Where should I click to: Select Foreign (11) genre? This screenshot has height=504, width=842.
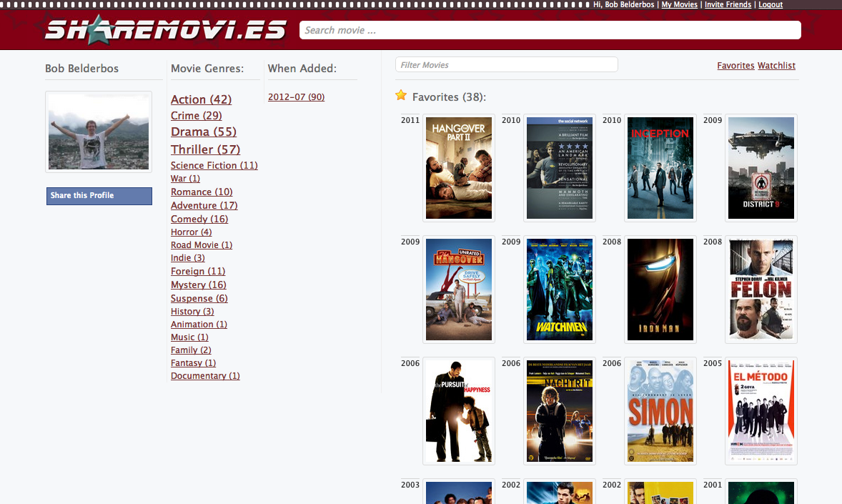click(x=198, y=272)
